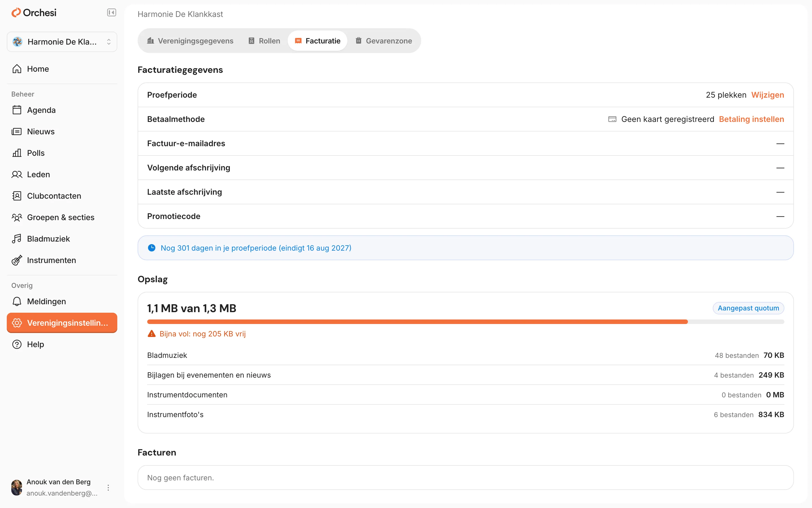Screen dimensions: 812x508
Task: Click the Instrumentfoto's storage row
Action: click(x=466, y=415)
